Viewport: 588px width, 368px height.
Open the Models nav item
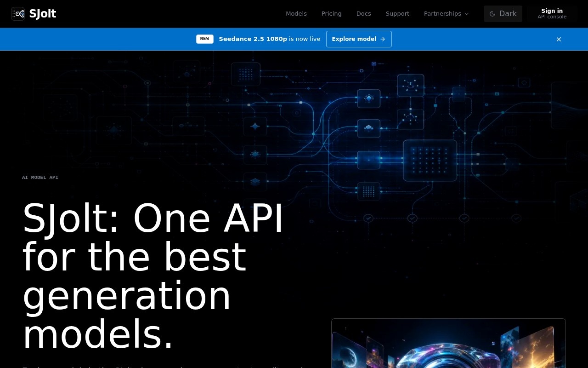click(296, 14)
